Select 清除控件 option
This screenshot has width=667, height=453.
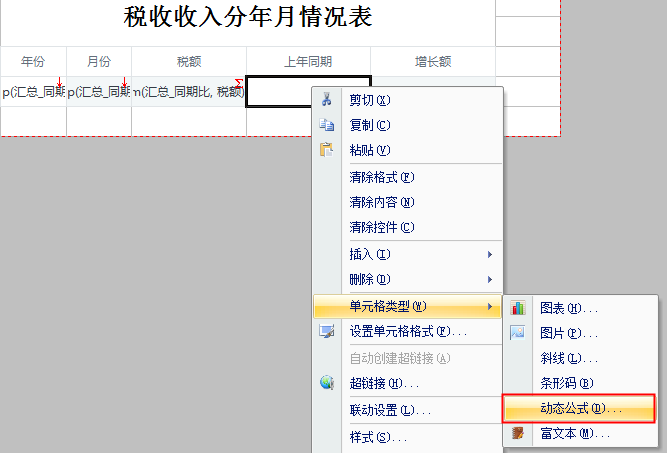coord(408,227)
